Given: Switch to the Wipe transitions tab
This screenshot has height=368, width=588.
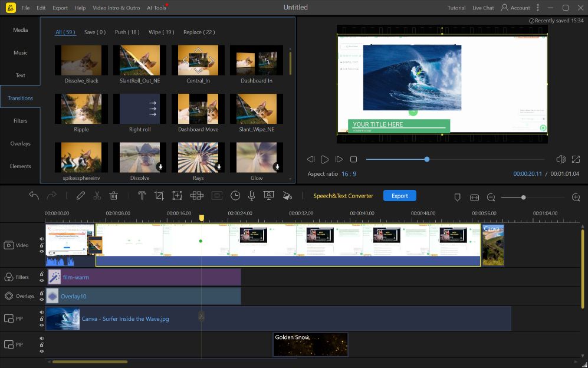Looking at the screenshot, I should pyautogui.click(x=161, y=32).
